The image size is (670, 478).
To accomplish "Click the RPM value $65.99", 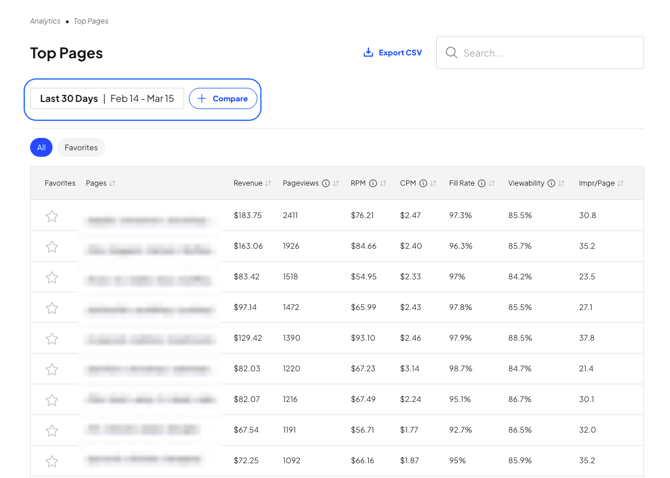I will 364,307.
